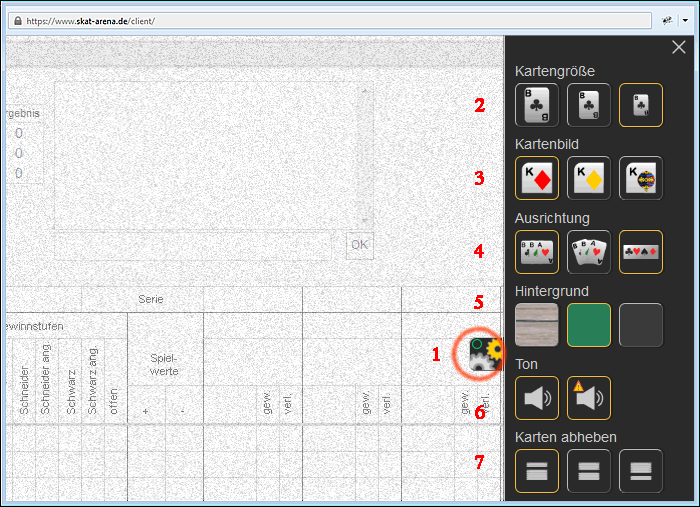Click the 'Schwarz ang.' column header
This screenshot has height=507, width=700.
click(92, 381)
